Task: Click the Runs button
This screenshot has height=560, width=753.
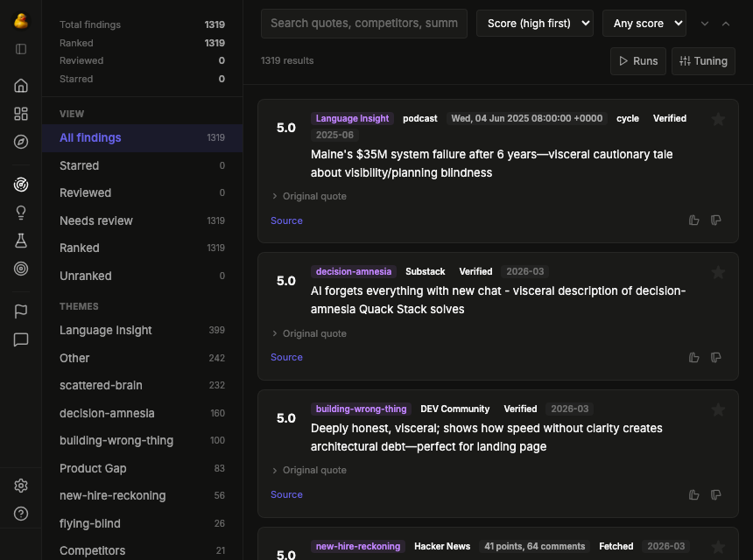Action: click(638, 60)
